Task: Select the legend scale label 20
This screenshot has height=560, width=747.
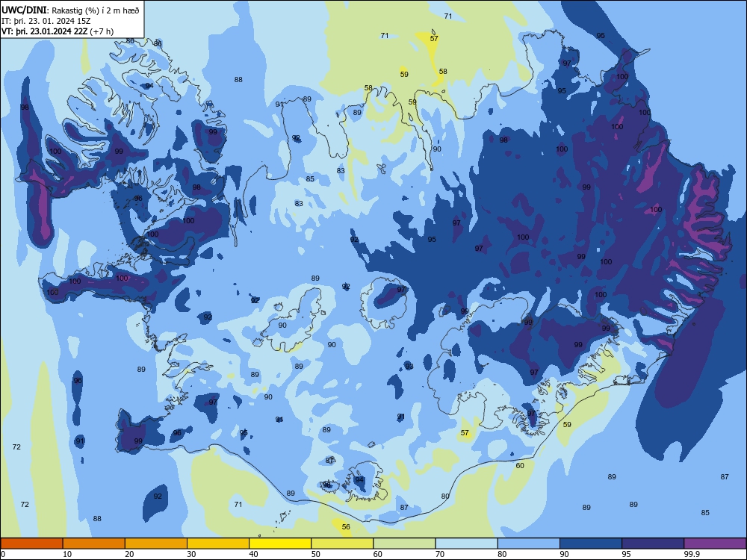Action: click(x=129, y=554)
